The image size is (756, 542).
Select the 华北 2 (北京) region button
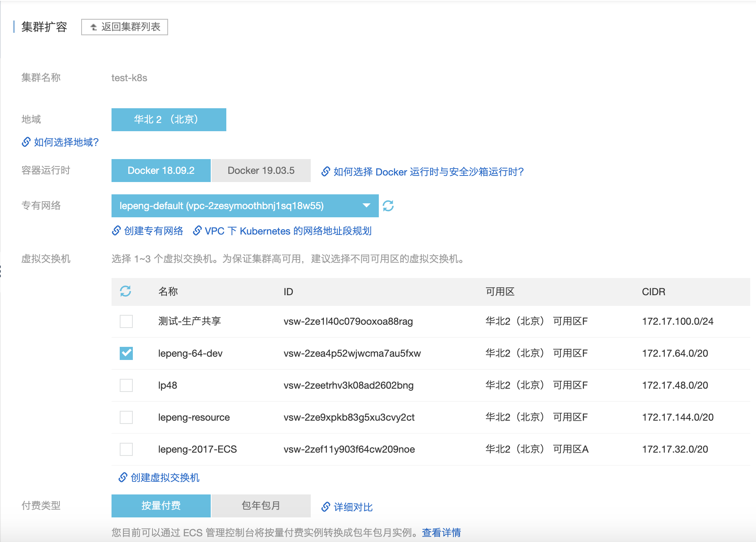click(169, 120)
